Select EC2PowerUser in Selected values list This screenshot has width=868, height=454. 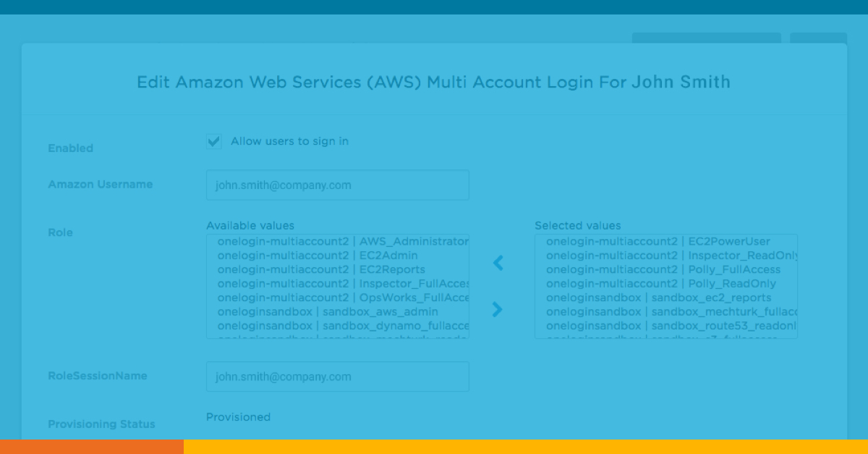658,242
